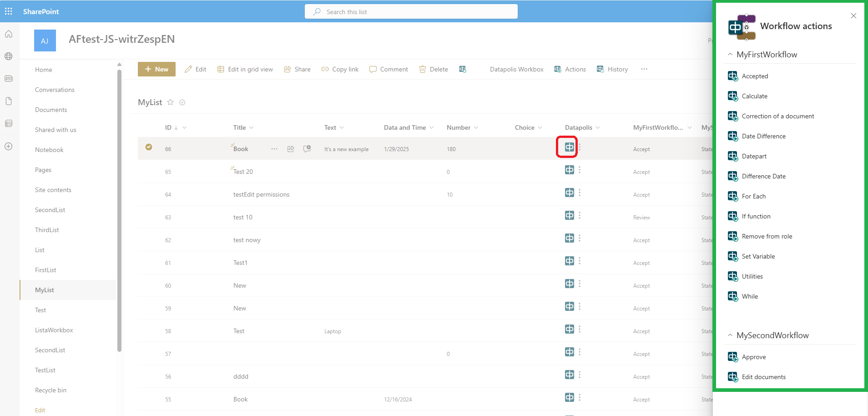
Task: Open the comment icon on the Book row
Action: (x=307, y=149)
